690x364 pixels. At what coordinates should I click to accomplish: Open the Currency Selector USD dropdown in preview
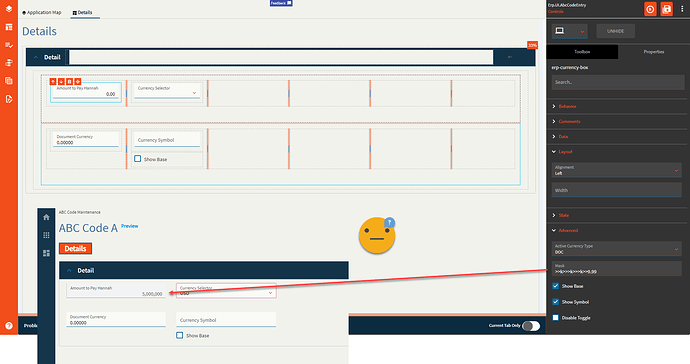[226, 290]
